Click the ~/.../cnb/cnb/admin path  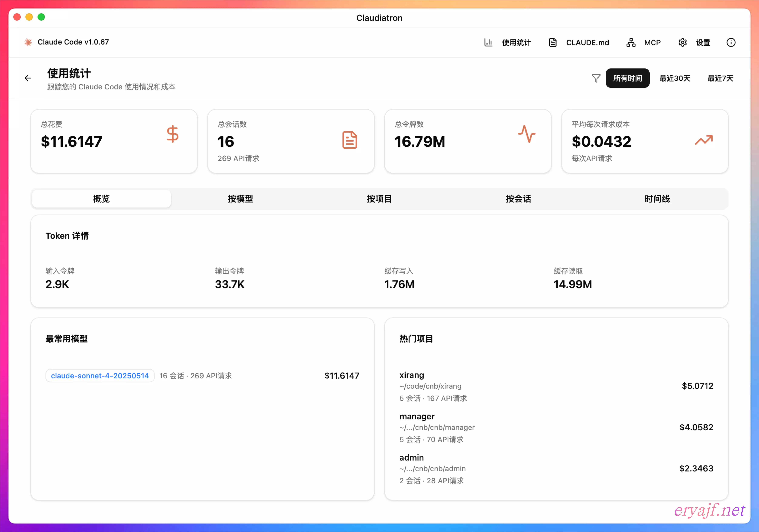pyautogui.click(x=432, y=469)
